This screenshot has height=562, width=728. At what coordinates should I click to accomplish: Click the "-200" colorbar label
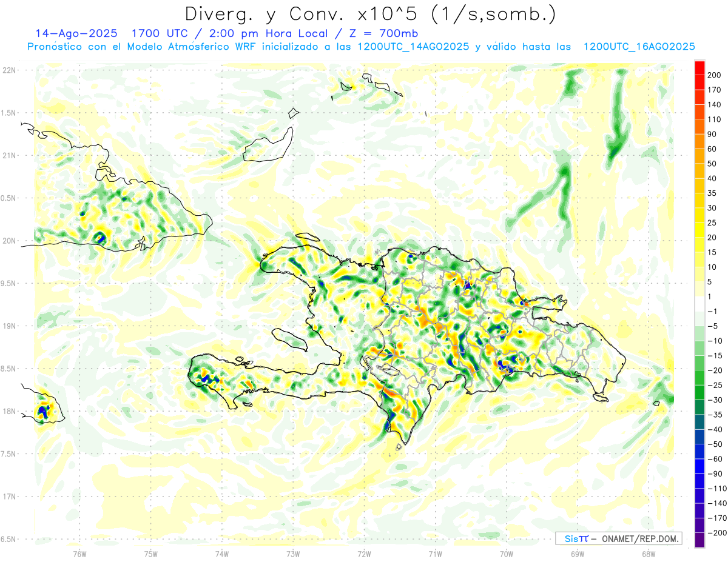click(716, 532)
